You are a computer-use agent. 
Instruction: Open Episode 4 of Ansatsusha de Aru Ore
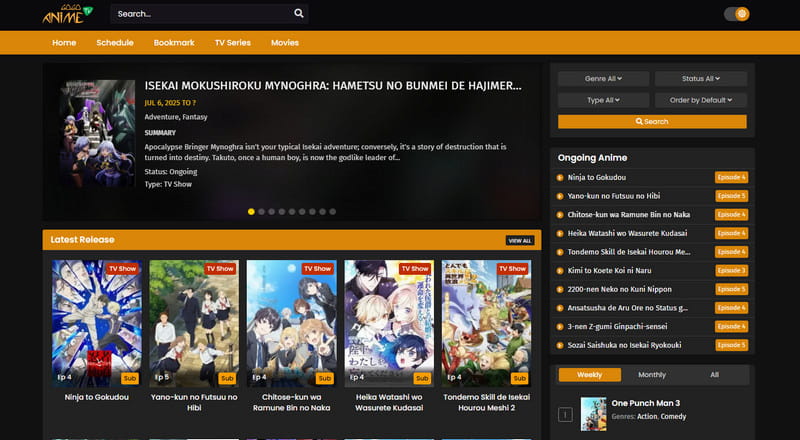[x=731, y=308]
